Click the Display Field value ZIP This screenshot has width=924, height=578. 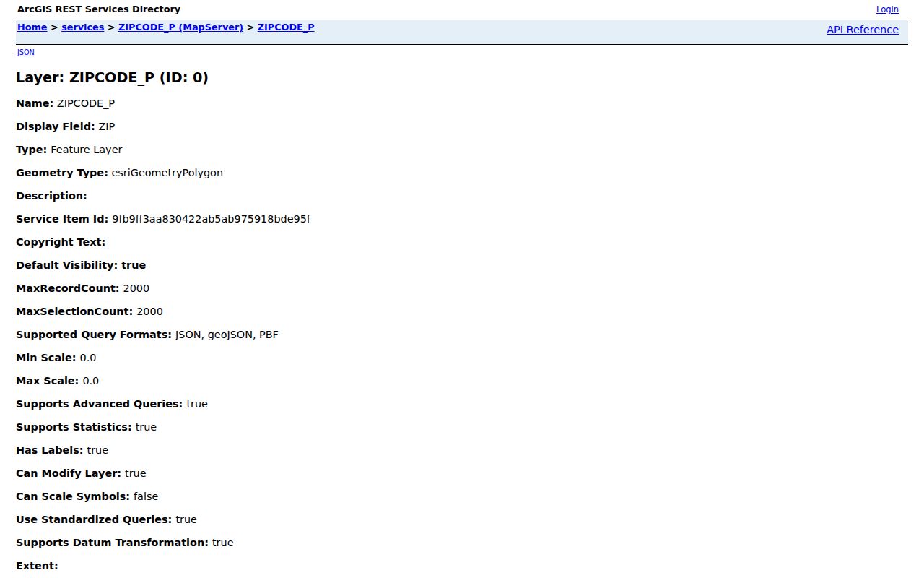click(107, 126)
